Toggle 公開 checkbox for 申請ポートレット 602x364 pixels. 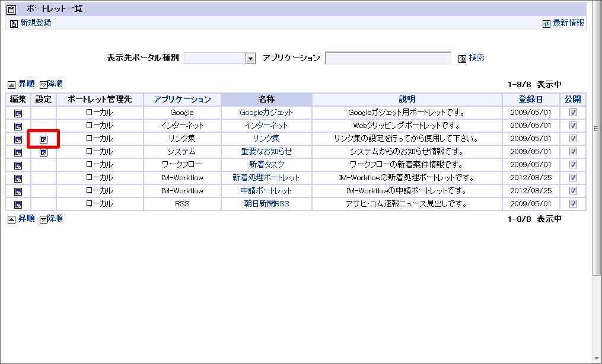(573, 191)
